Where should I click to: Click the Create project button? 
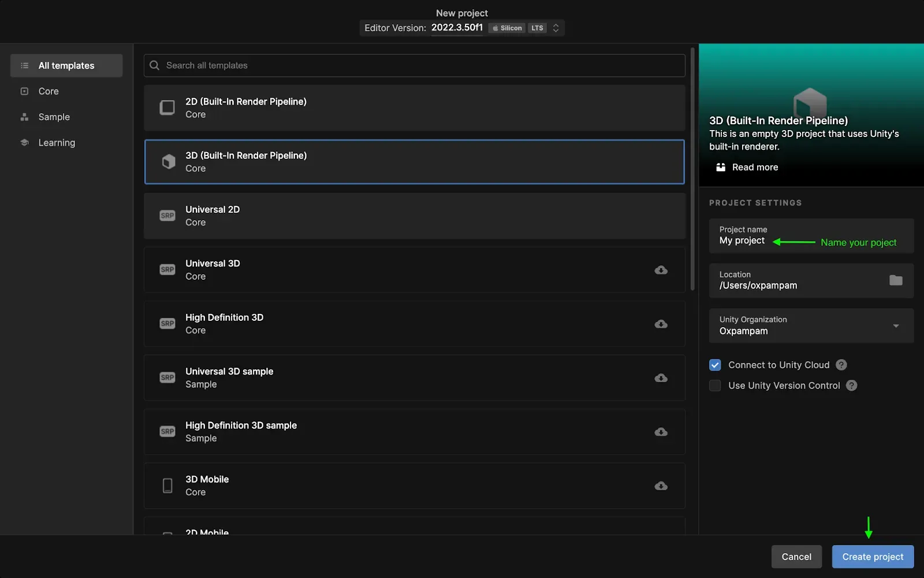pyautogui.click(x=872, y=557)
